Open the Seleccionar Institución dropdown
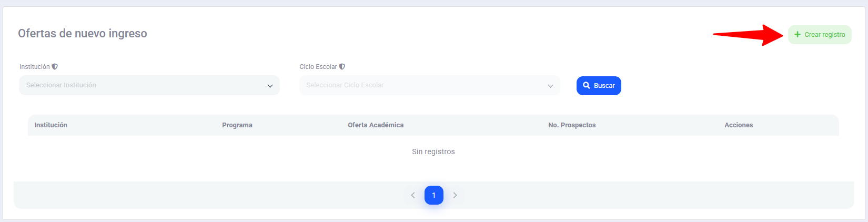The image size is (868, 222). tap(142, 85)
